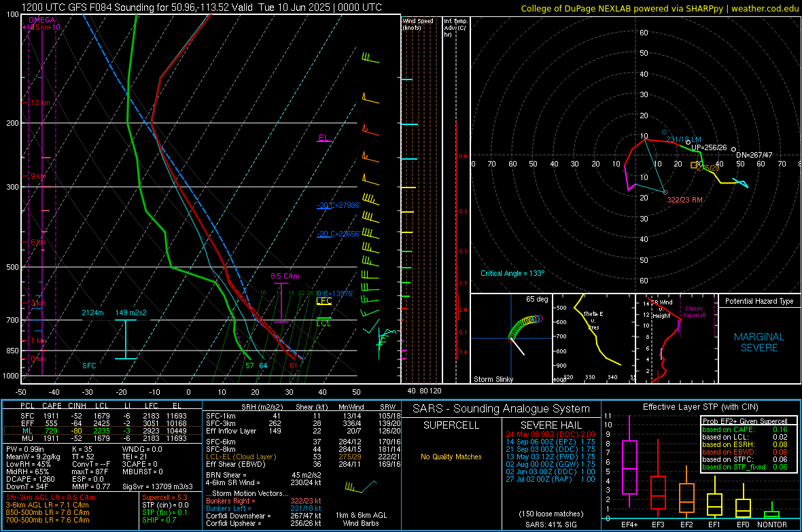Screen dimensions: 802x532
Task: Click the SARS: 41% SIG text
Action: point(551,525)
